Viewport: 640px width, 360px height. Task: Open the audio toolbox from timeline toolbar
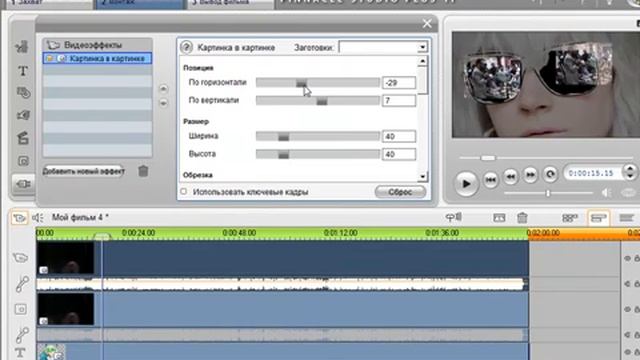pyautogui.click(x=38, y=218)
